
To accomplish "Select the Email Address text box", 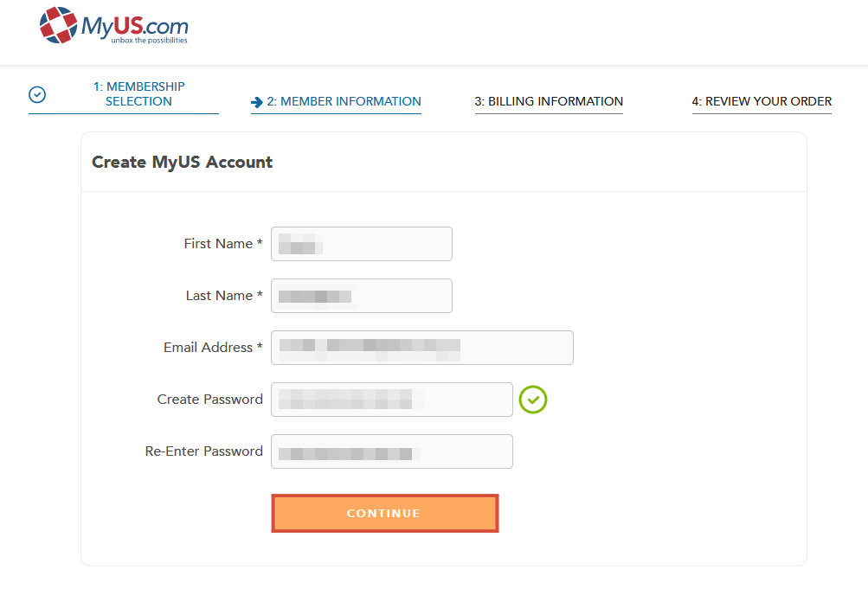I will [421, 348].
